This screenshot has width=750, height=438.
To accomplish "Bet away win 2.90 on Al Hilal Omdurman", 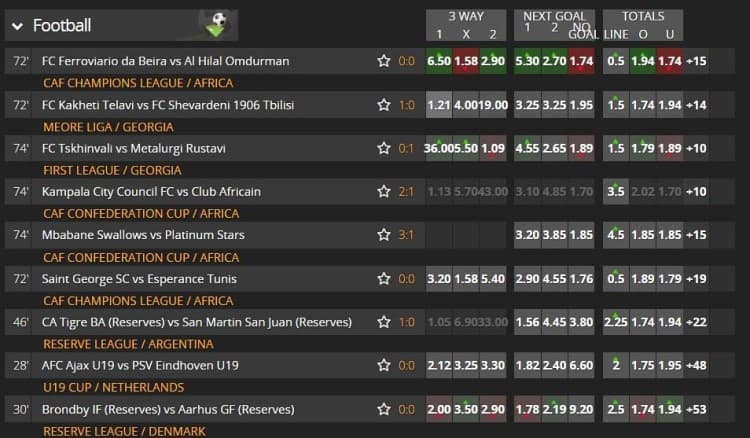I will tap(493, 61).
